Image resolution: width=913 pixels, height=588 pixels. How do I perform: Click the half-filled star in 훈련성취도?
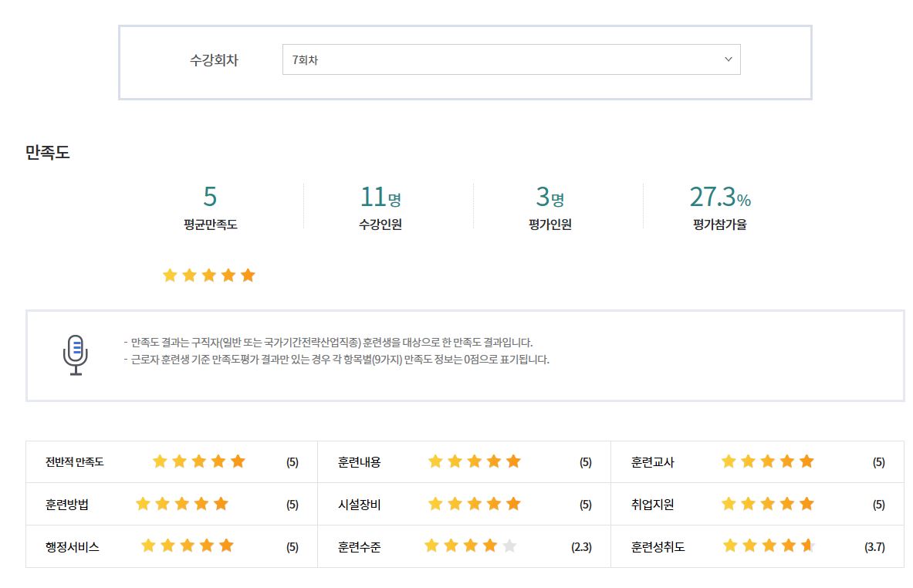[807, 546]
